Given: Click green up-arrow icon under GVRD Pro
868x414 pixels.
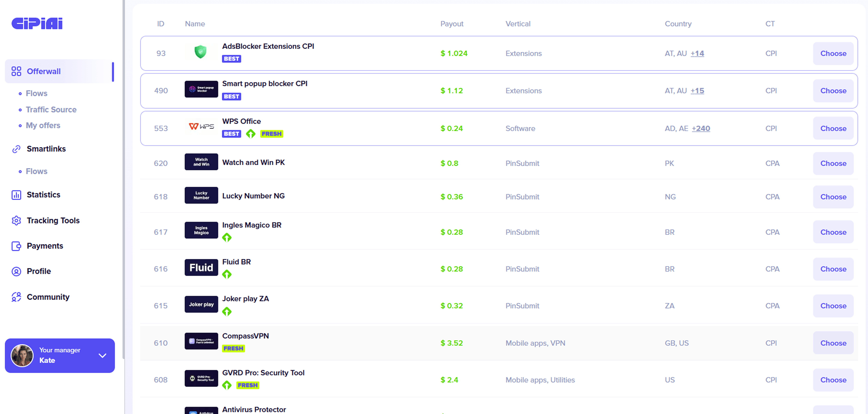Looking at the screenshot, I should click(227, 385).
